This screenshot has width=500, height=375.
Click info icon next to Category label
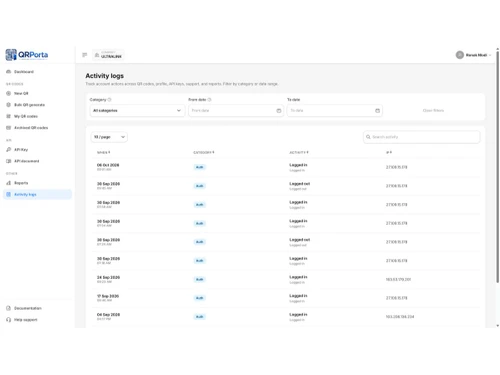point(109,100)
